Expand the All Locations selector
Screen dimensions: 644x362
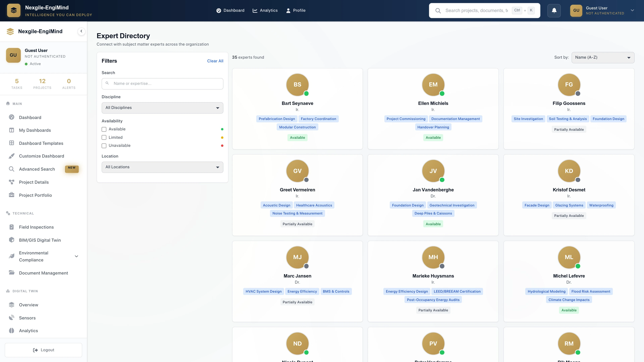click(x=162, y=167)
